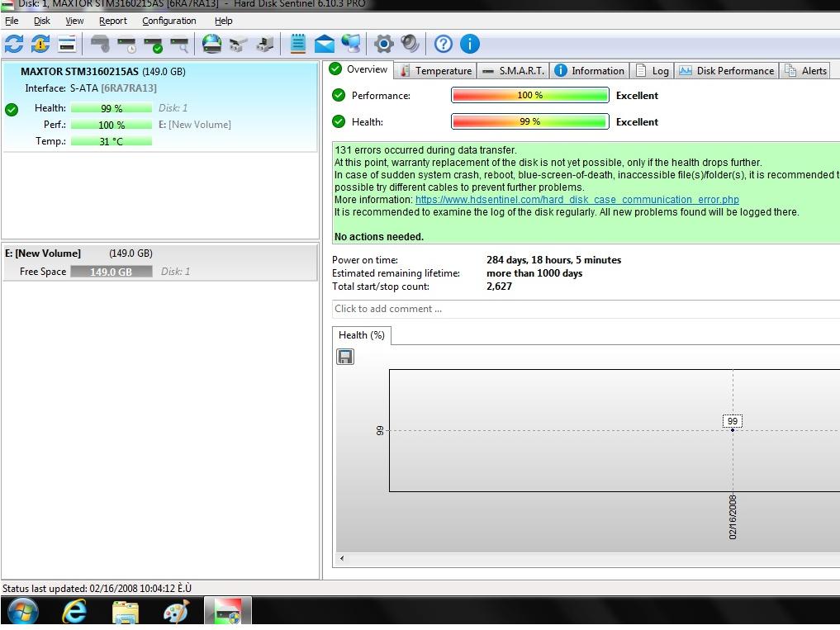Image resolution: width=840 pixels, height=630 pixels.
Task: Click the network monitor globe icon
Action: click(351, 44)
